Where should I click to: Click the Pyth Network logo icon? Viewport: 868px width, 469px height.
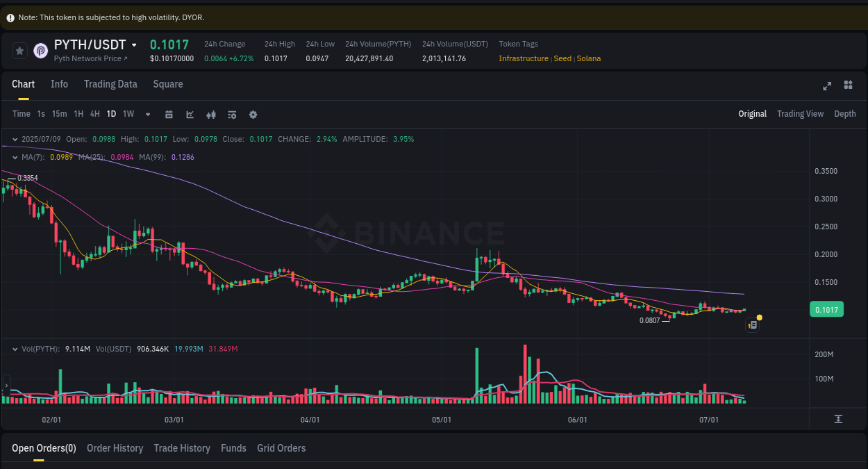point(40,51)
